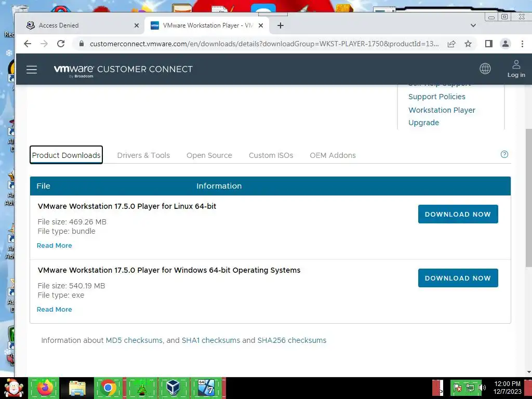
Task: Click the scrollbar down arrow
Action: click(528, 372)
